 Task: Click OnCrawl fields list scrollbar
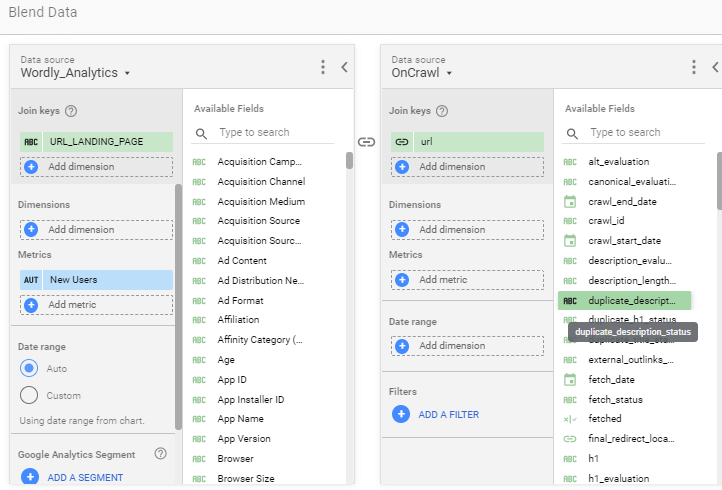click(720, 181)
